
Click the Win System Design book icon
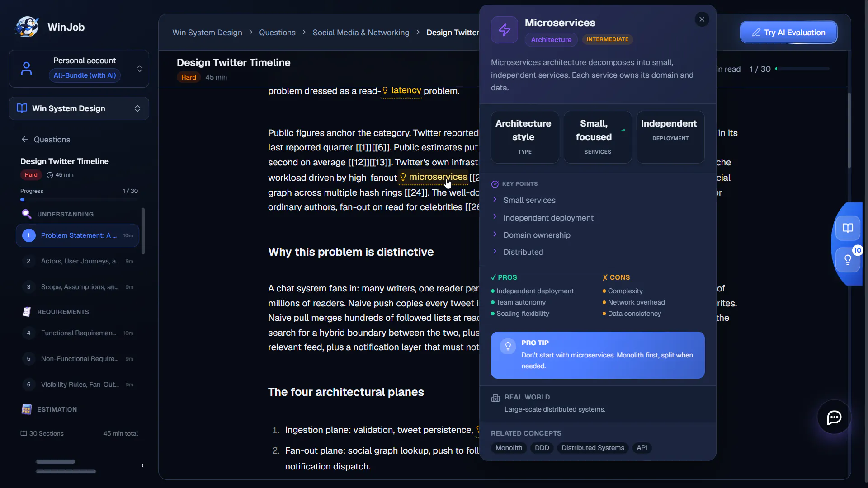(x=22, y=108)
